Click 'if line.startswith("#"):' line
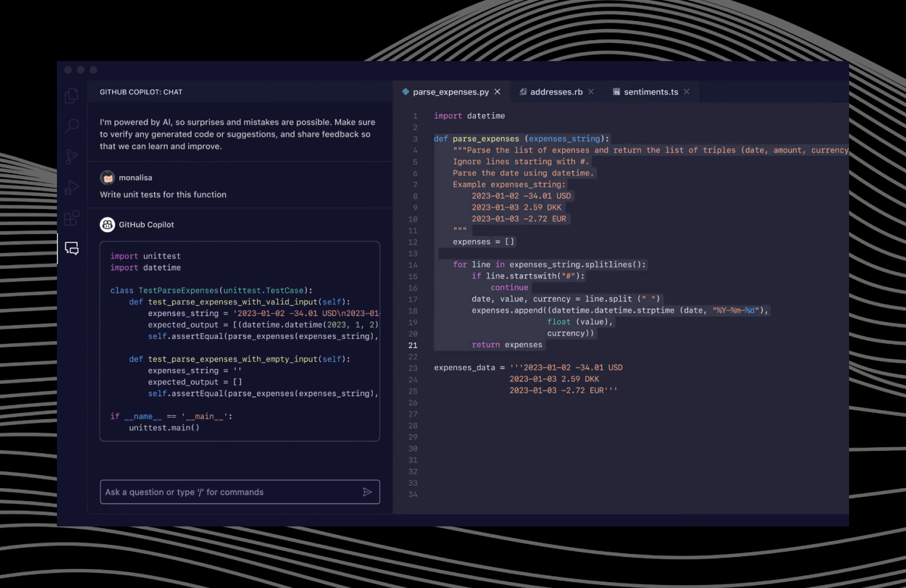Viewport: 906px width, 588px height. [x=528, y=276]
